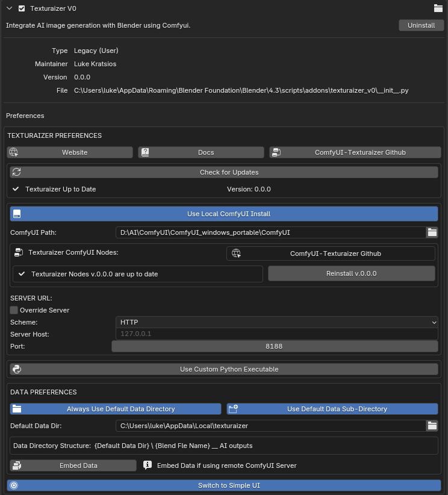Open addon folder icon at top right
The image size is (448, 495).
click(x=438, y=8)
